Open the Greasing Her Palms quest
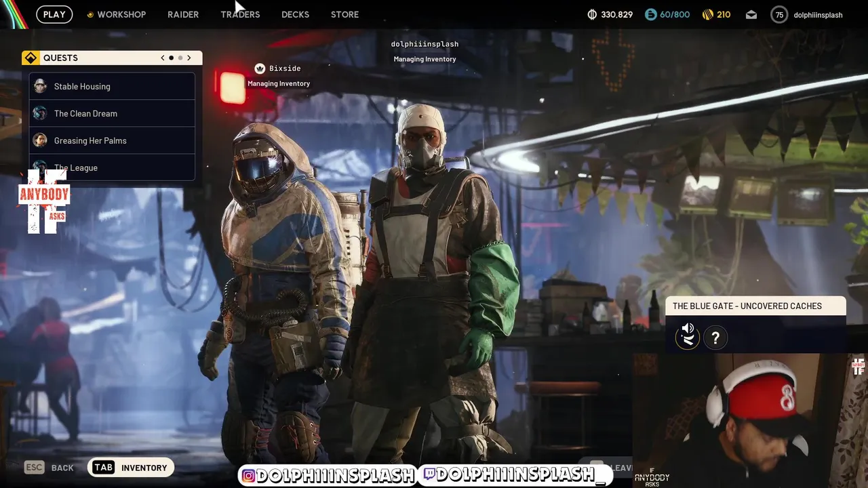The image size is (868, 488). pyautogui.click(x=112, y=140)
